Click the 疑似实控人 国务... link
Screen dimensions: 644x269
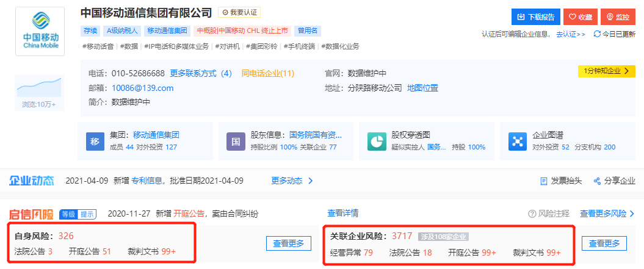(436, 147)
